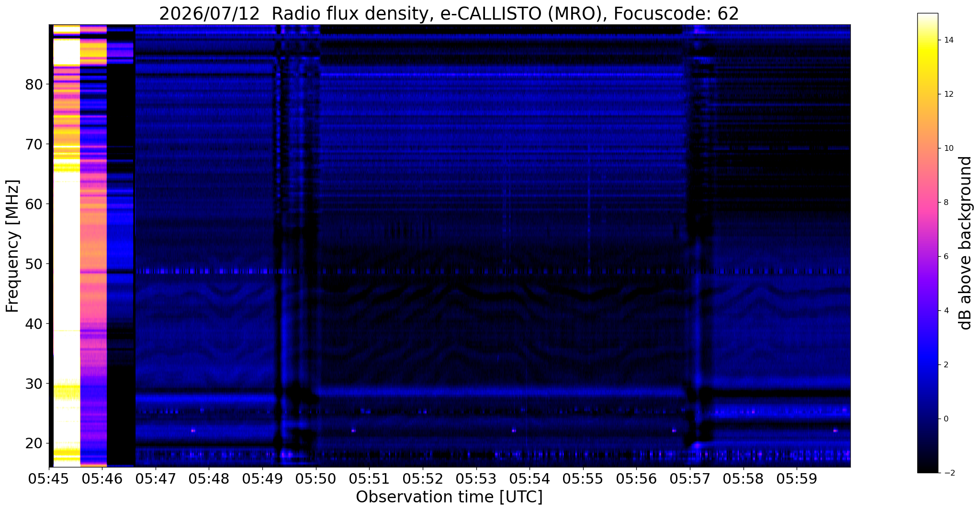Viewport: 980px width, 511px height.
Task: Click the Observation time [UTC] axis label
Action: coord(449,498)
